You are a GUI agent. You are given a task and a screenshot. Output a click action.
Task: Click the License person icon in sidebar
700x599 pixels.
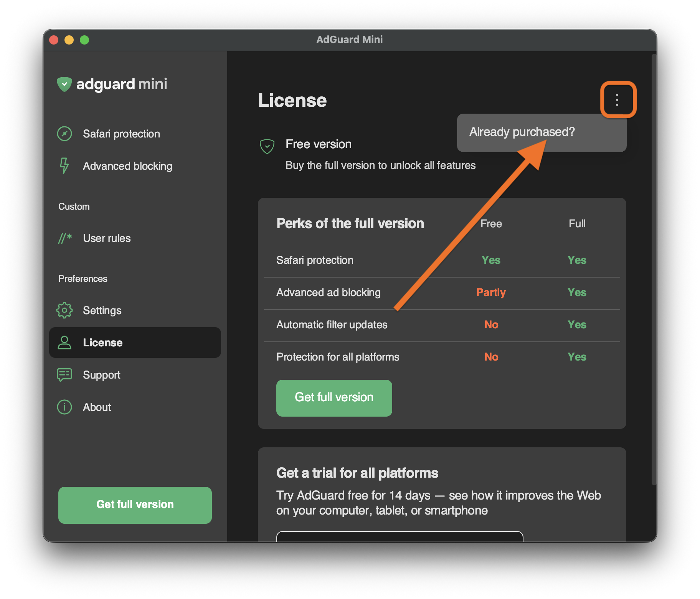[64, 343]
